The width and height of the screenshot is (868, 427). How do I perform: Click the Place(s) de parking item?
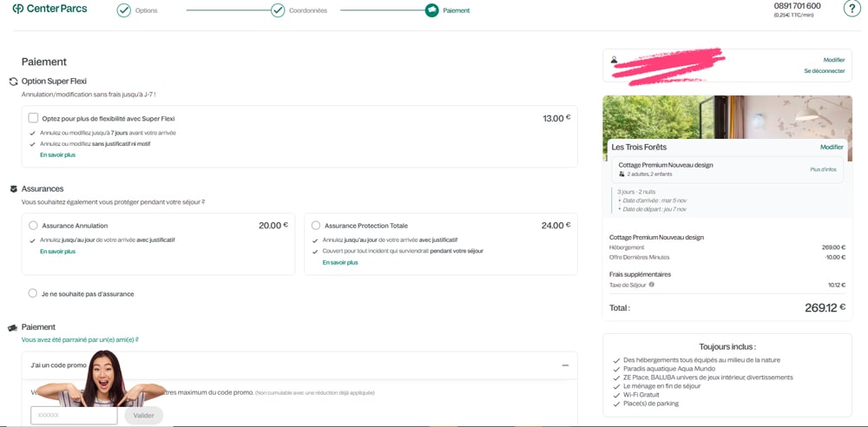click(650, 404)
